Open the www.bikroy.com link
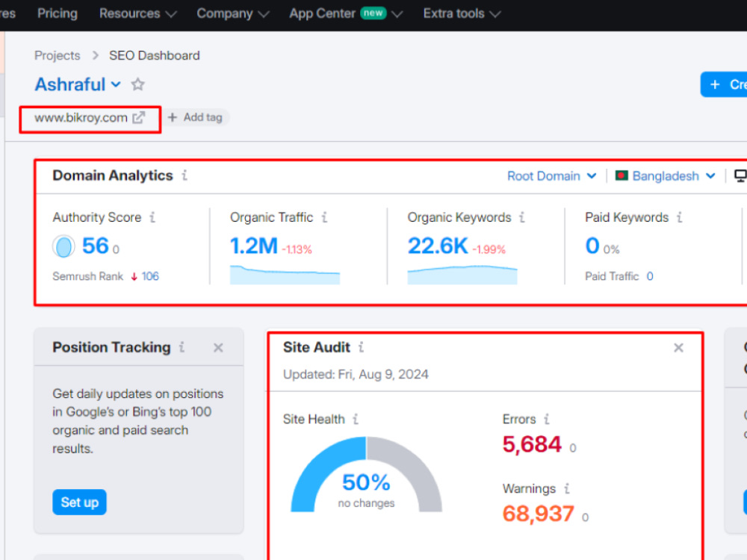Screen dimensions: 747x560 coord(81,118)
